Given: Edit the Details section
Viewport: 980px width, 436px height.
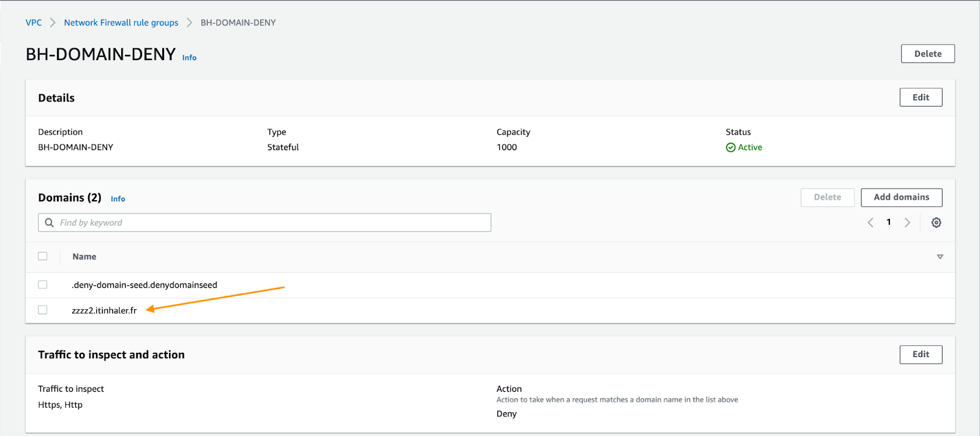Looking at the screenshot, I should [x=921, y=97].
